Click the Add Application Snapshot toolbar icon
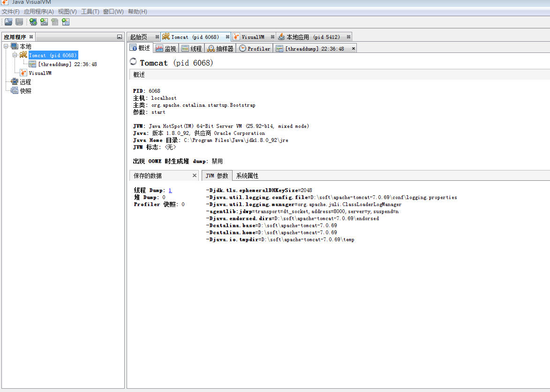 coord(66,22)
